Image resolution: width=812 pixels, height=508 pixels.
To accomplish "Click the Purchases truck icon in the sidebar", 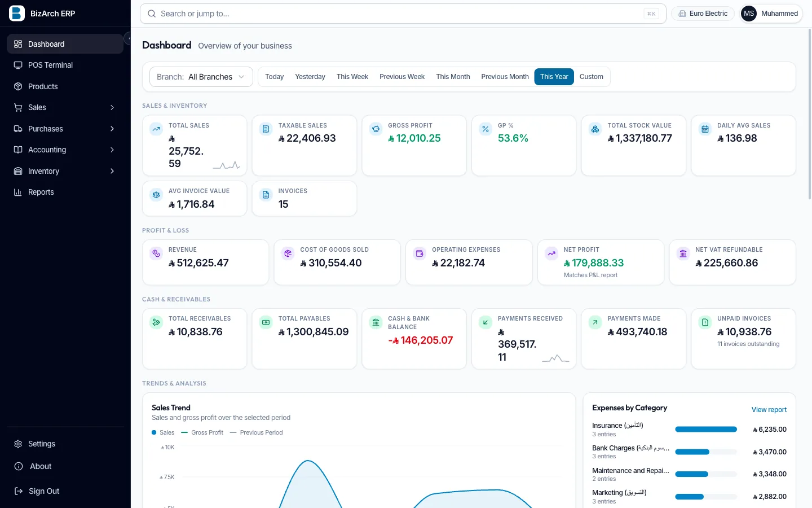I will point(18,129).
